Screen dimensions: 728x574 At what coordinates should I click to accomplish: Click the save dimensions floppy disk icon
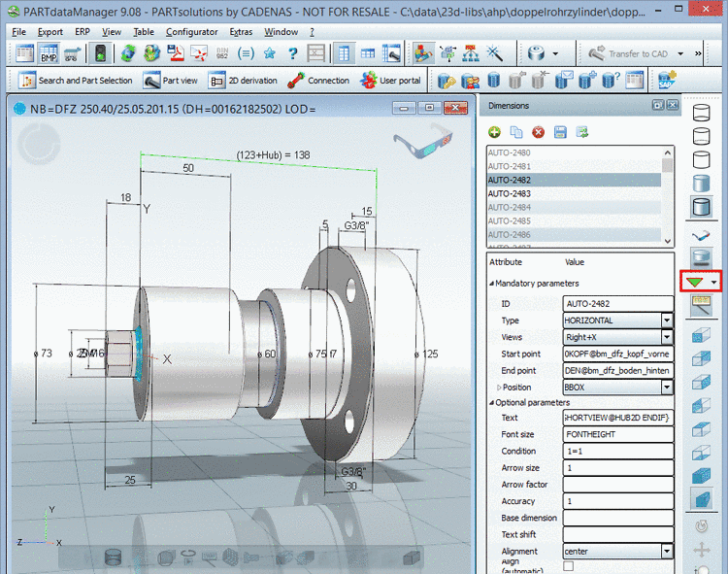click(559, 132)
